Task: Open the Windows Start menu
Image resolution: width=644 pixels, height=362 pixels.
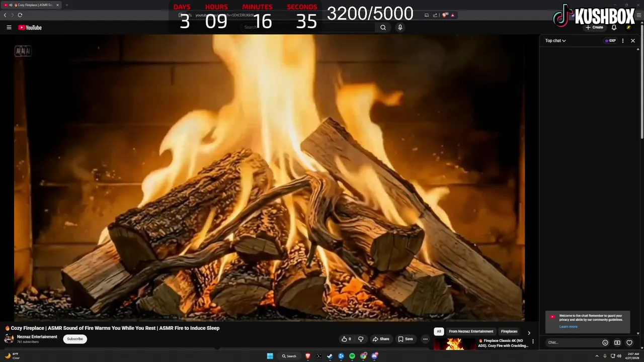Action: [x=270, y=356]
